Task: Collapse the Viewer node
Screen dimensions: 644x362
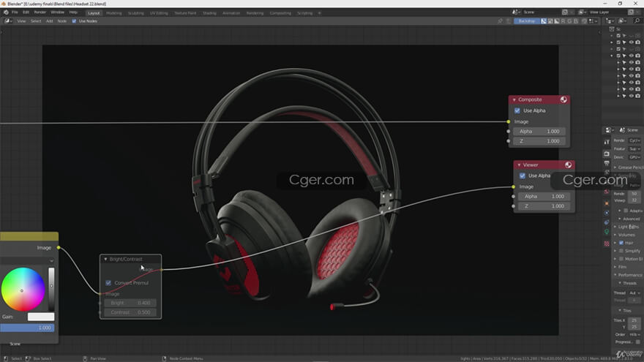Action: click(519, 165)
